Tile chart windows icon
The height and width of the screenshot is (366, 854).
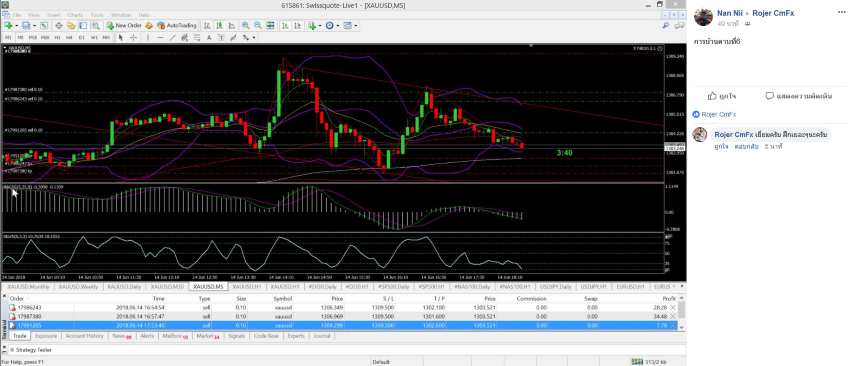click(270, 26)
